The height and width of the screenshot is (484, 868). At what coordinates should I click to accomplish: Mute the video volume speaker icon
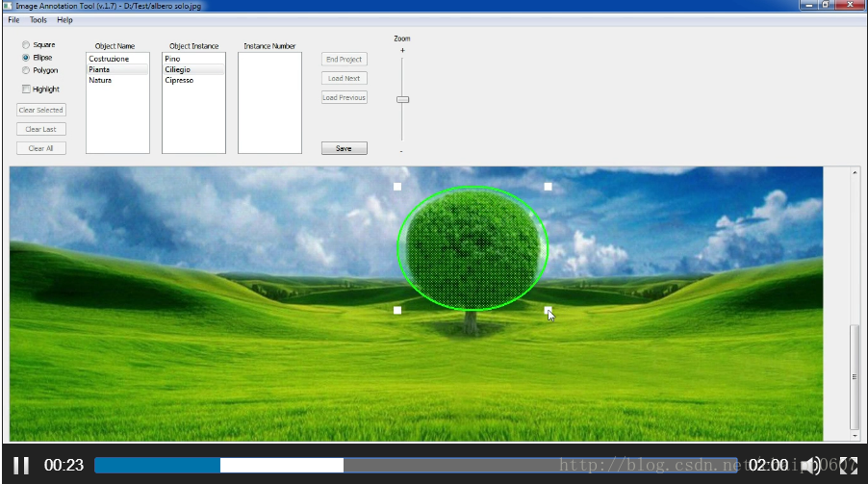811,466
